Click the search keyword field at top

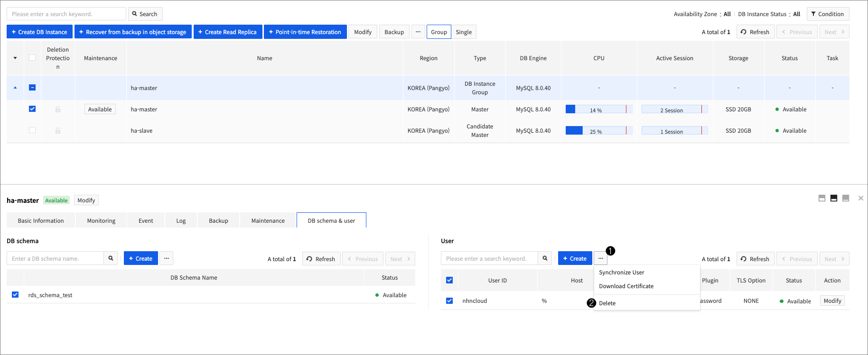[x=66, y=14]
